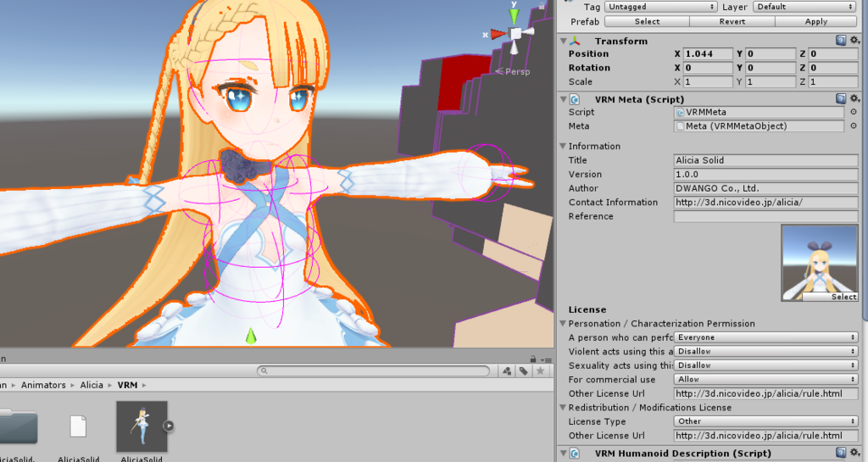This screenshot has width=868, height=462.
Task: Click scene gizmo red X axis cone
Action: (x=498, y=34)
